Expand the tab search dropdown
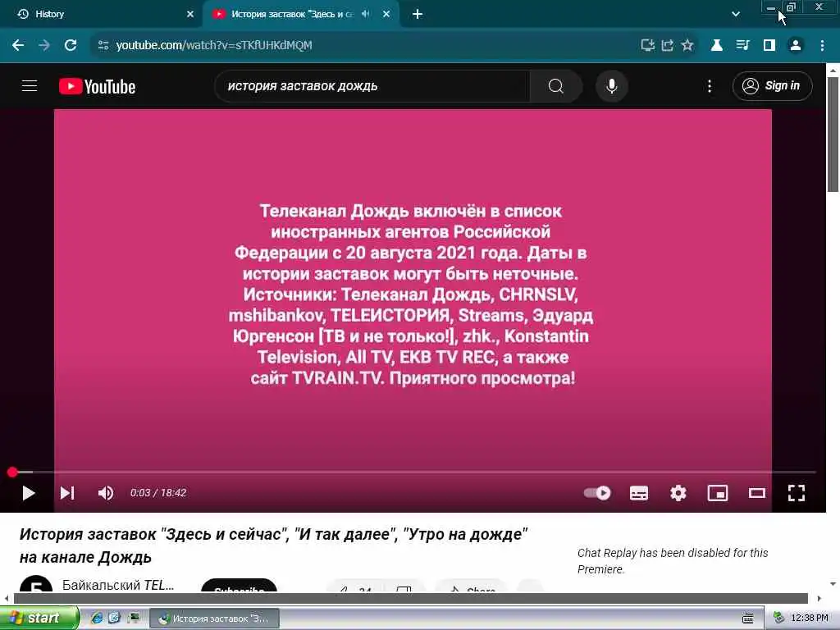This screenshot has width=840, height=630. 736,15
